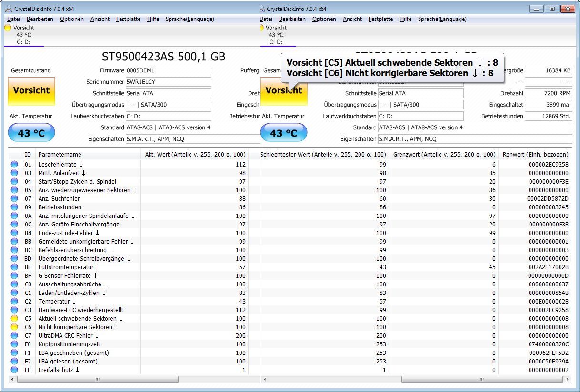Click the yellow warning circle for Nicht korrigierbare Sektoren

(x=14, y=327)
